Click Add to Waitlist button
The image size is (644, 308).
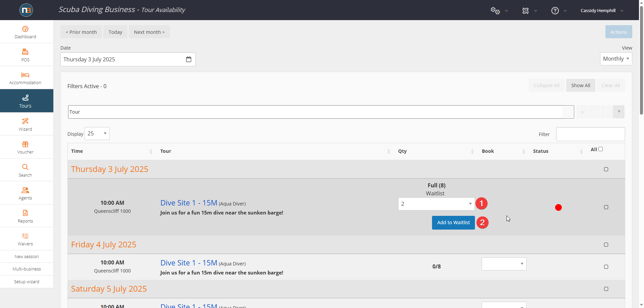coord(453,223)
